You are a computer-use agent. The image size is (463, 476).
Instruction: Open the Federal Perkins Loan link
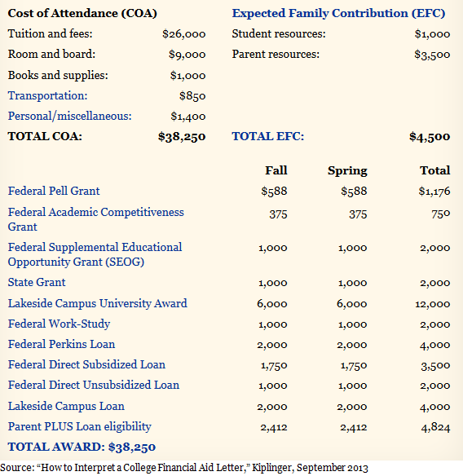point(61,344)
